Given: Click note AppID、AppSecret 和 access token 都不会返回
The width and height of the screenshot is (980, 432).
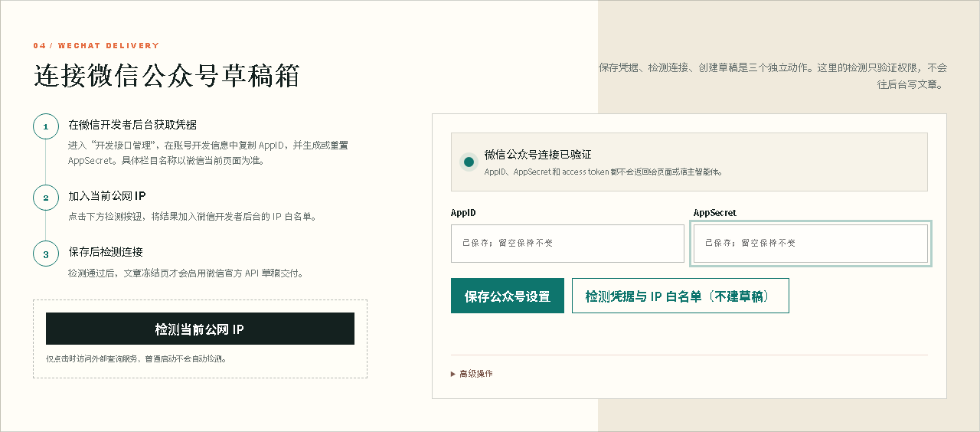Looking at the screenshot, I should (604, 172).
